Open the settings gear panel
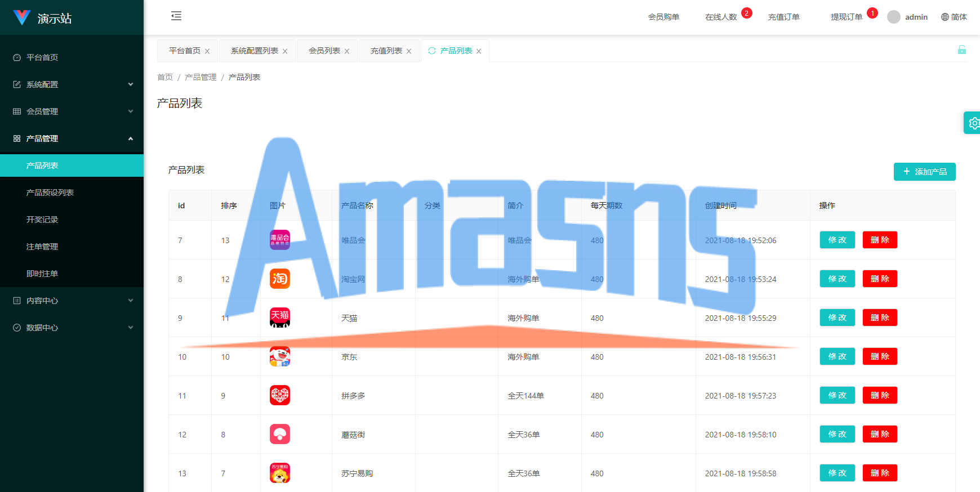The height and width of the screenshot is (492, 980). (x=973, y=123)
